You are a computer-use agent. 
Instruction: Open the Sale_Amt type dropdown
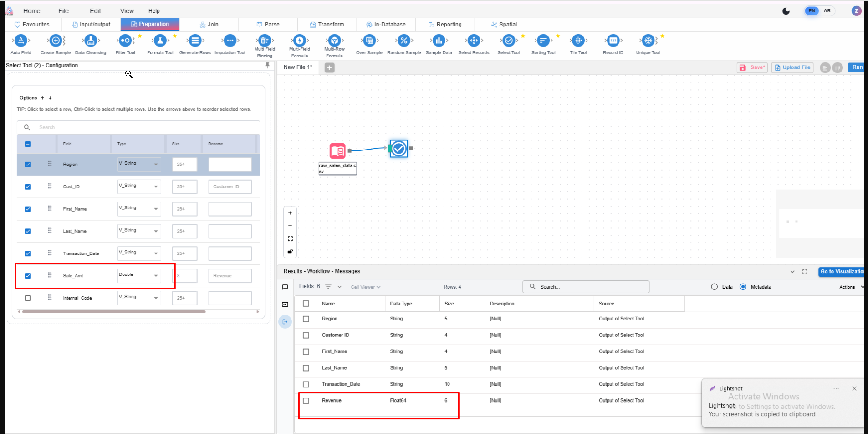(139, 275)
